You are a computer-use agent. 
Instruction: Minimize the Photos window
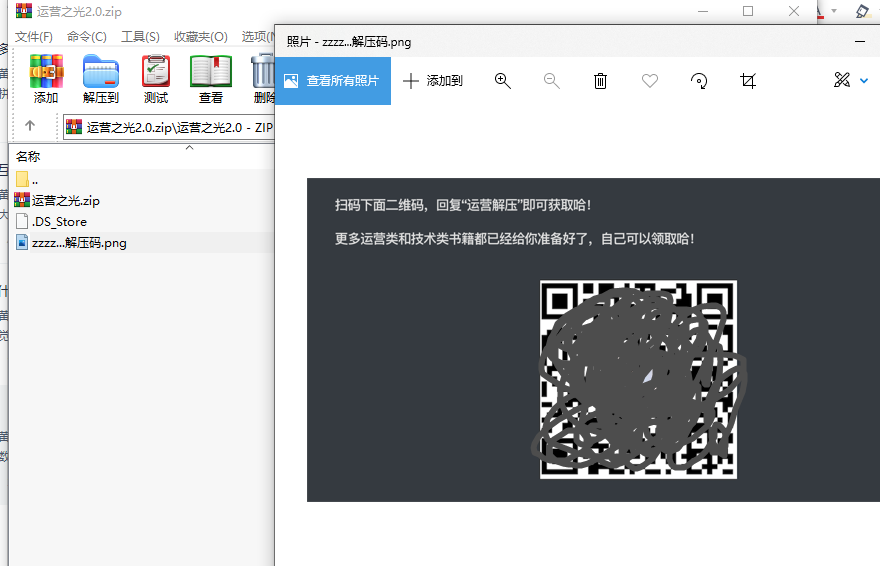coord(860,42)
